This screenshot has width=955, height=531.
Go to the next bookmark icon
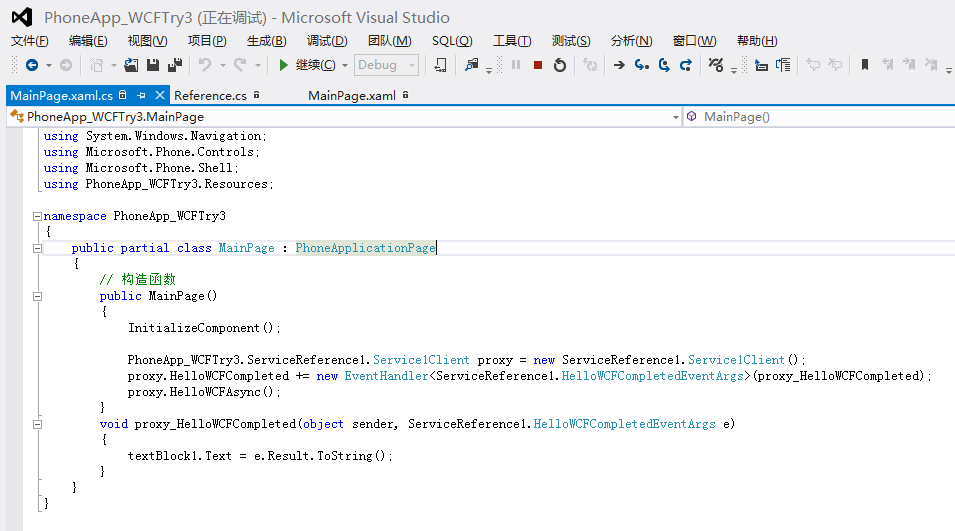pyautogui.click(x=909, y=65)
